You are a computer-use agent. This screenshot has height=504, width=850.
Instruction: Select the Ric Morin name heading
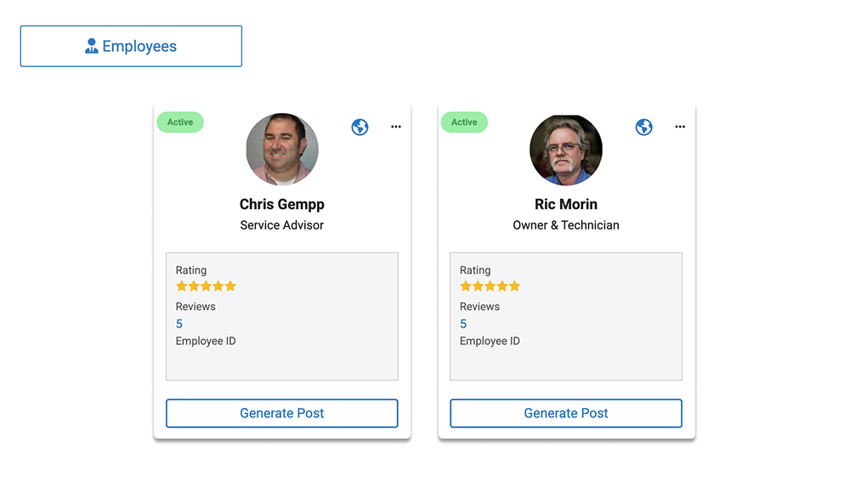(566, 204)
